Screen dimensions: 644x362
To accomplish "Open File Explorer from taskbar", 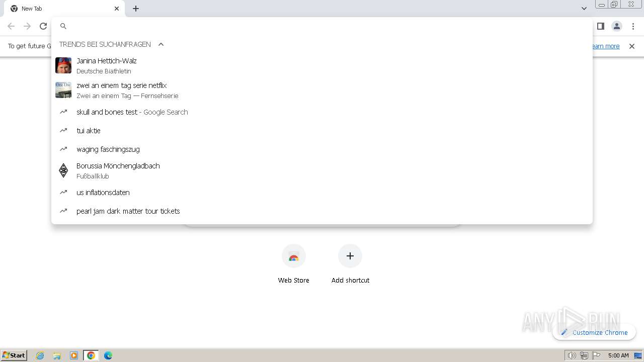I will coord(57,355).
